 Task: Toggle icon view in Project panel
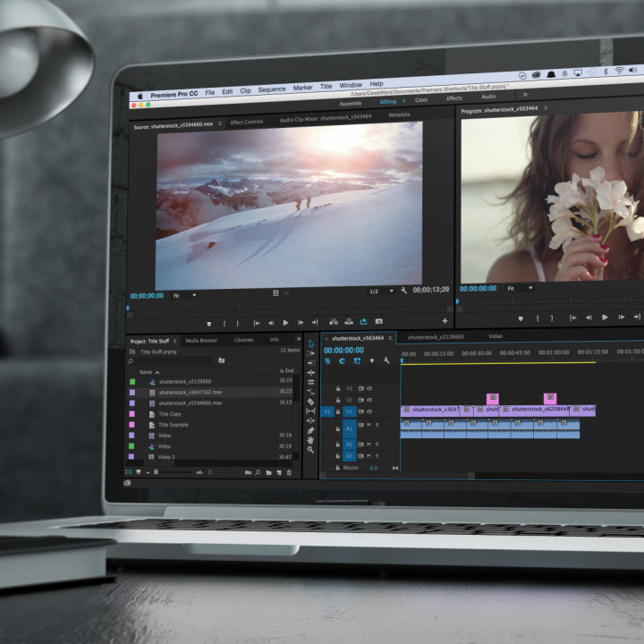[x=139, y=472]
